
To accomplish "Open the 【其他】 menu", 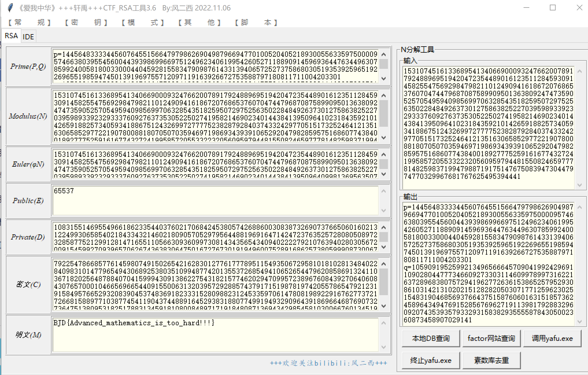I will (199, 23).
